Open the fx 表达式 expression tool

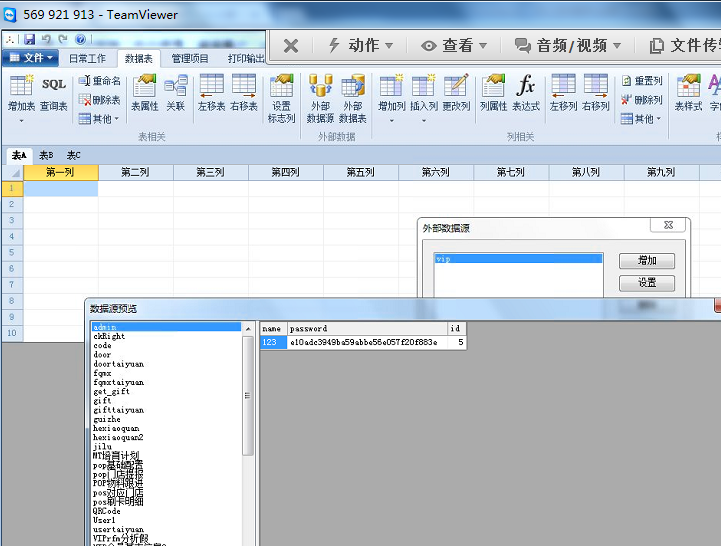[x=525, y=91]
